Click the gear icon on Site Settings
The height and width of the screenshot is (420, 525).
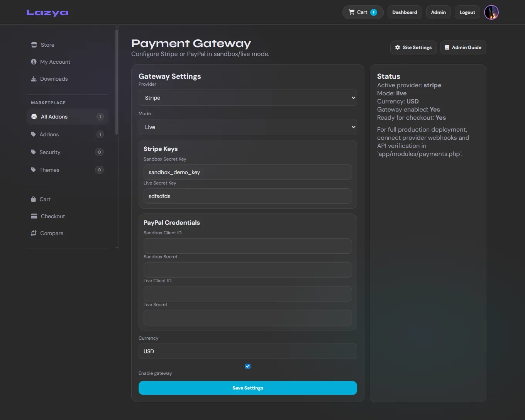(398, 47)
